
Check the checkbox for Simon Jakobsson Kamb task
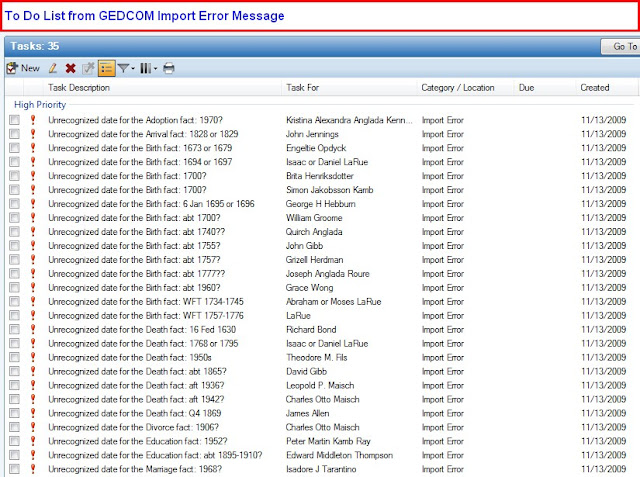[x=14, y=190]
